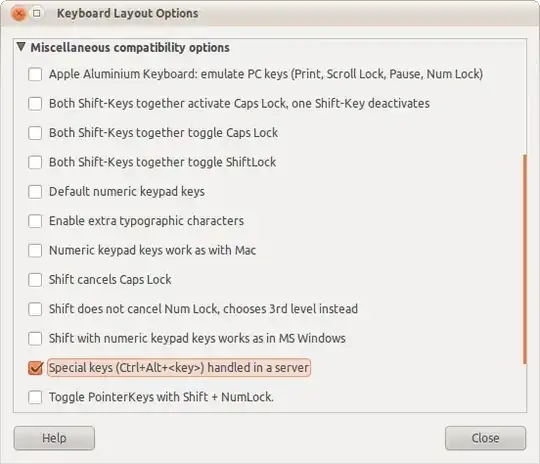Image resolution: width=540 pixels, height=464 pixels.
Task: Collapse Miscellaneous compatibility options section
Action: coord(21,47)
